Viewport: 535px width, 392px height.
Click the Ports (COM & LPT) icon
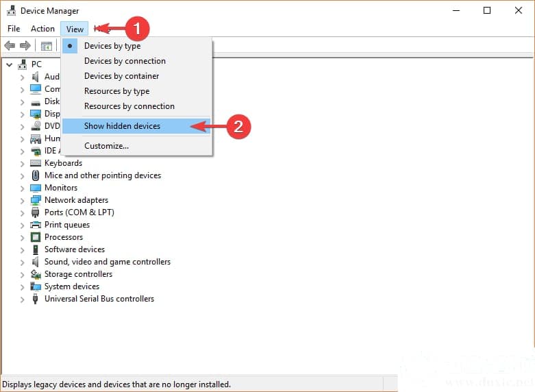point(35,212)
